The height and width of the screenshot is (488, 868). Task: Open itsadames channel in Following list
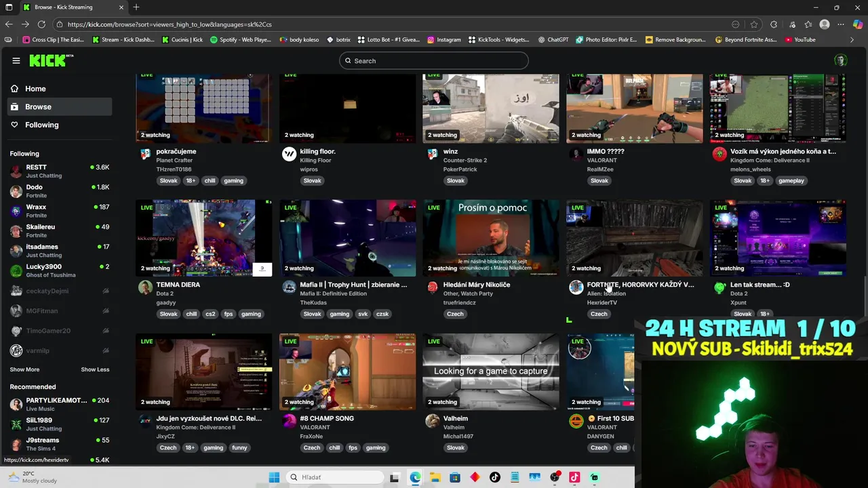pyautogui.click(x=60, y=251)
